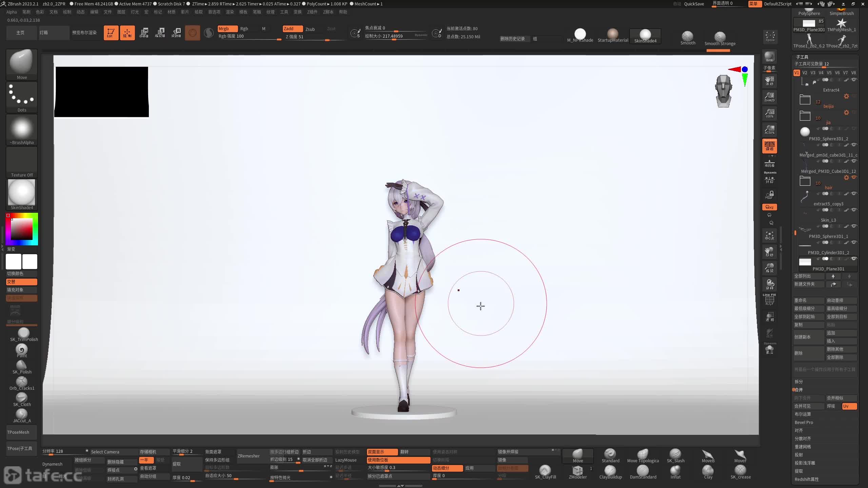Toggle the Perspective (透视) icon

tap(770, 146)
